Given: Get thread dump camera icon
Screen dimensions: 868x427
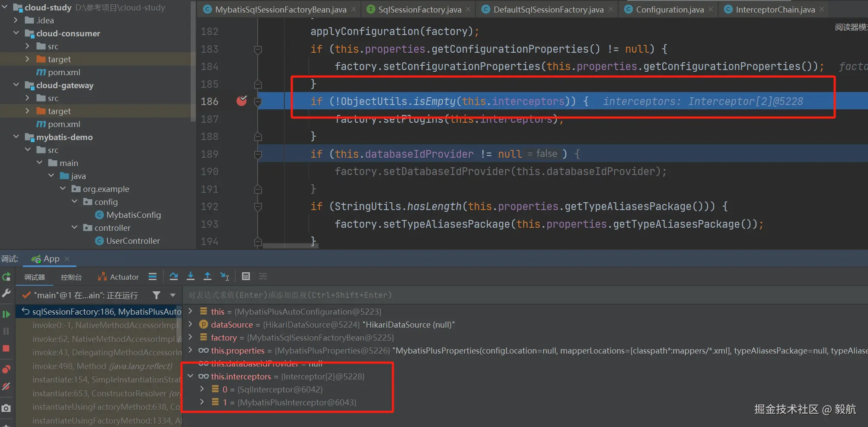Looking at the screenshot, I should click(6, 408).
